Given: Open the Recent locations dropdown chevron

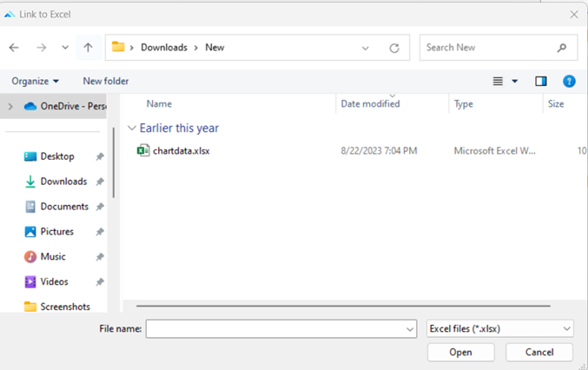Looking at the screenshot, I should coord(65,48).
